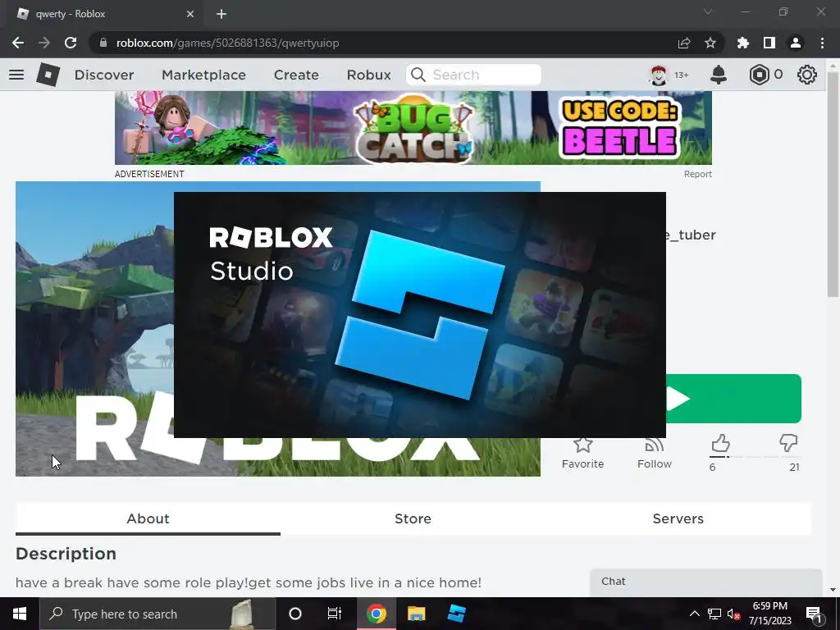Click the Roblox logo home icon

point(48,75)
